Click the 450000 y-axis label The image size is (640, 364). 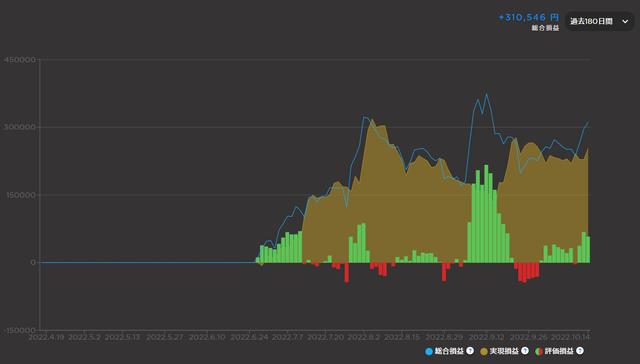point(20,60)
